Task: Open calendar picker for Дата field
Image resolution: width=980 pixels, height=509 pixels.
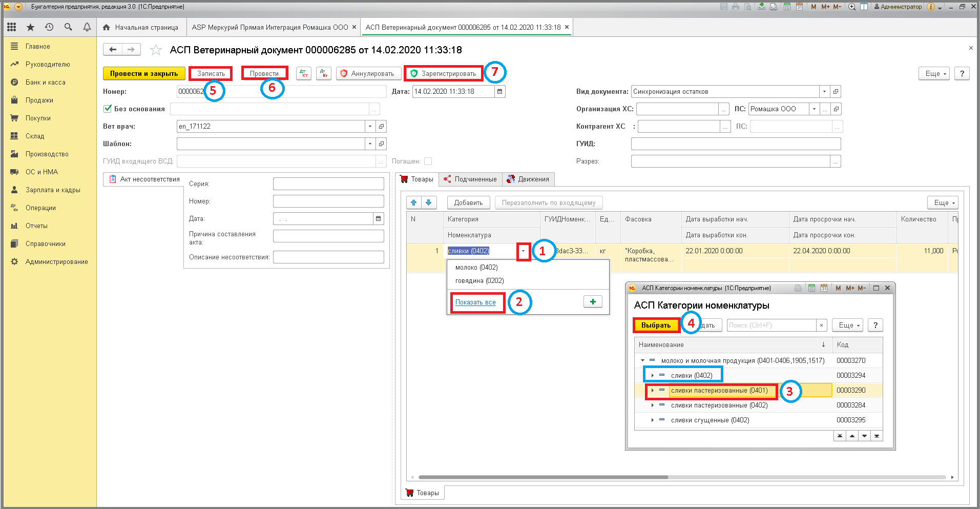Action: (x=500, y=91)
